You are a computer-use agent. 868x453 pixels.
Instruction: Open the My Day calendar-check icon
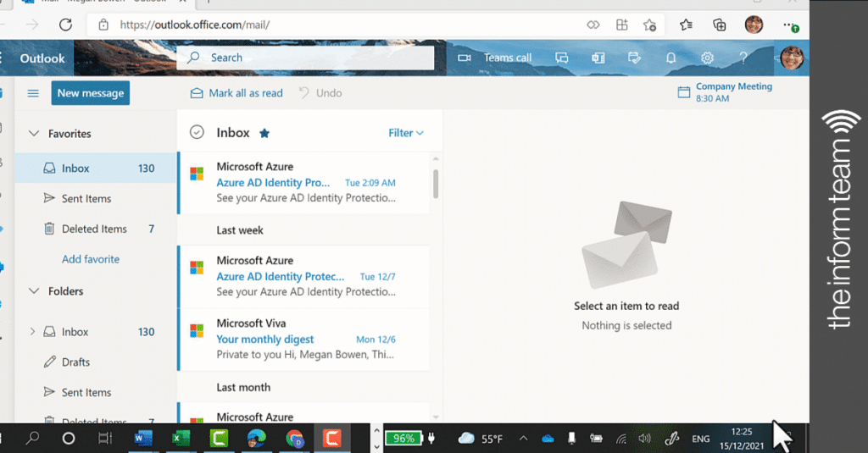tap(634, 58)
